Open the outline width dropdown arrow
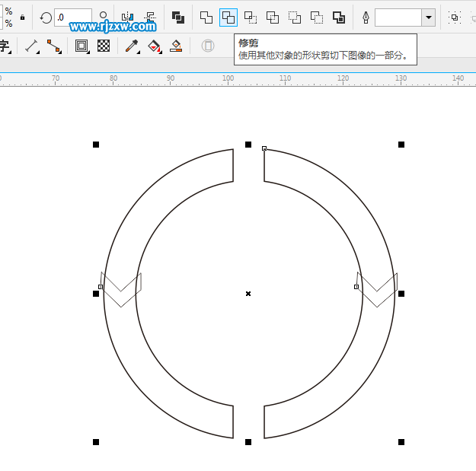Screen dimensions: 476x471 [x=428, y=18]
